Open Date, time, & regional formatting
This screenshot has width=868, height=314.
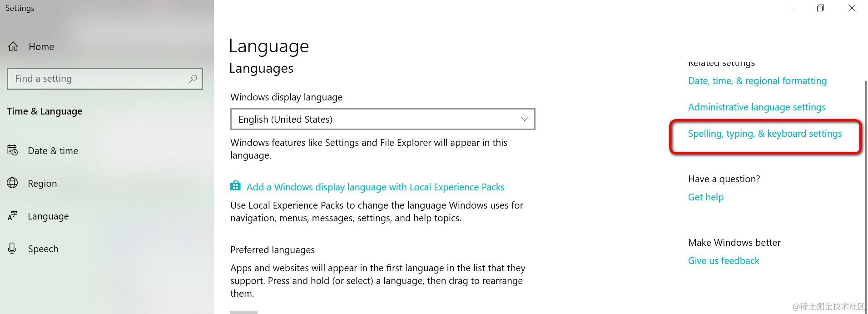[x=757, y=81]
